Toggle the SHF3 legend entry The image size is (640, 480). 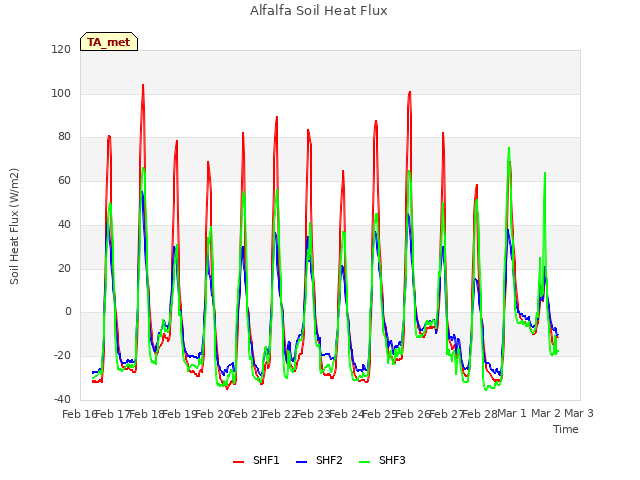[x=382, y=460]
